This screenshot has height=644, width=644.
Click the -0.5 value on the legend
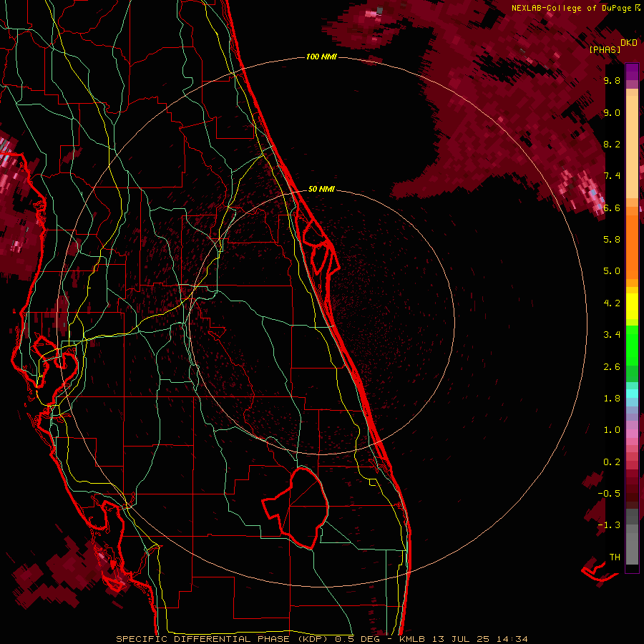click(609, 494)
